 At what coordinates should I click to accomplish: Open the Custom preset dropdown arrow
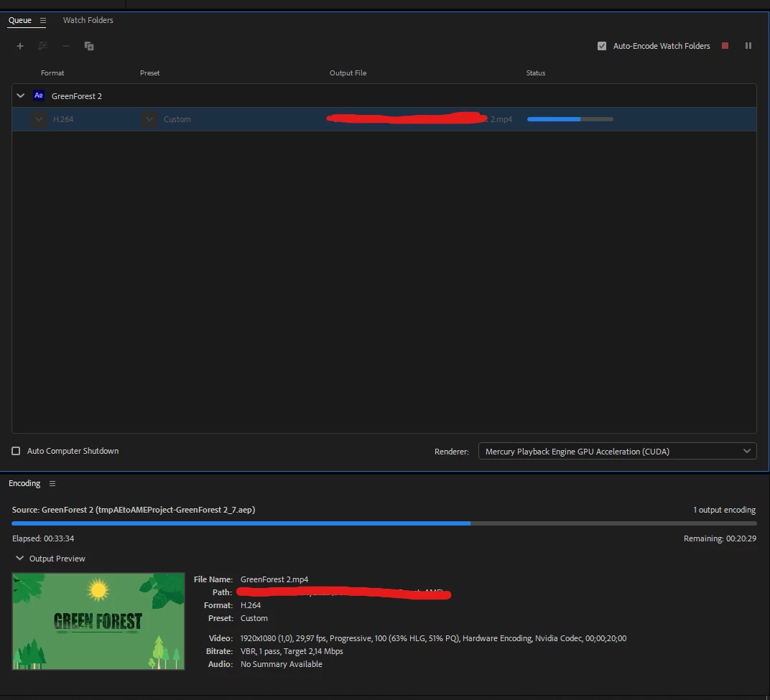(150, 119)
